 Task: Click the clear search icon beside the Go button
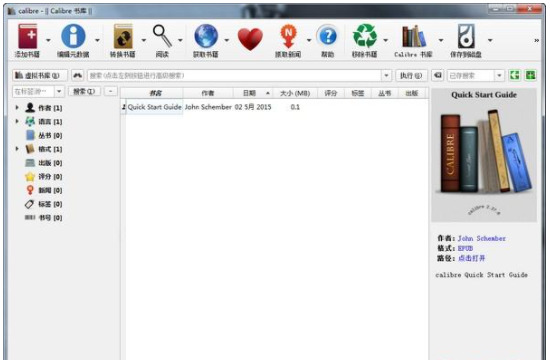point(437,75)
